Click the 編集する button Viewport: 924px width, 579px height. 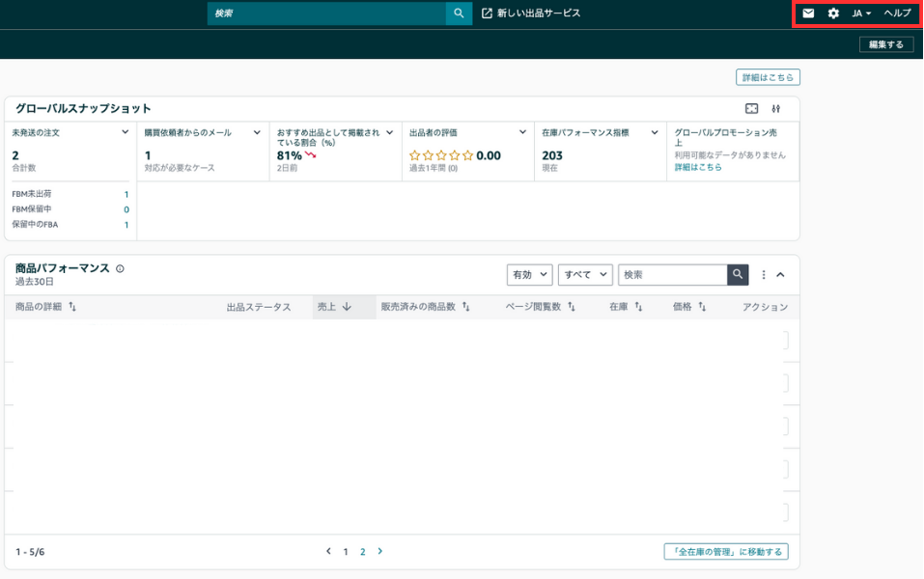[x=885, y=44]
